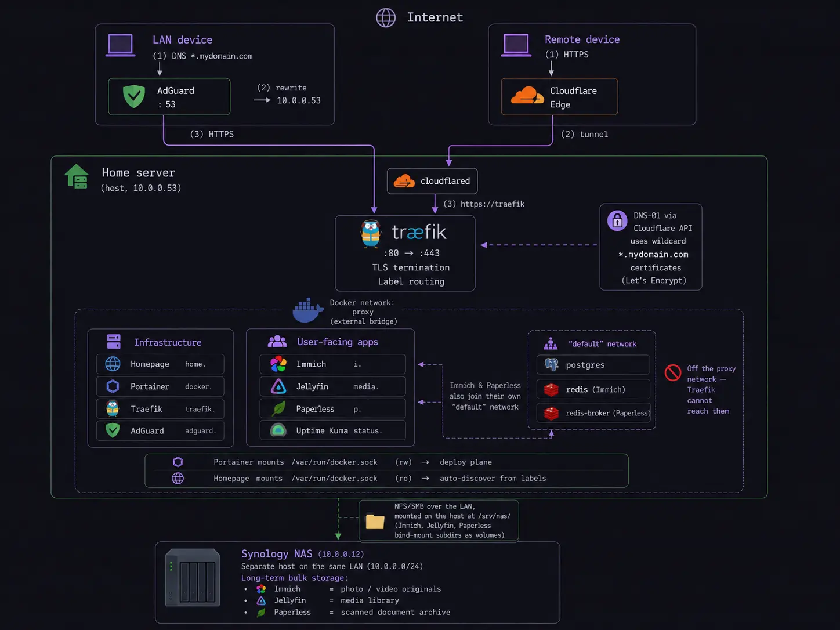Click the "default" network group icon
This screenshot has height=630, width=840.
click(x=551, y=344)
